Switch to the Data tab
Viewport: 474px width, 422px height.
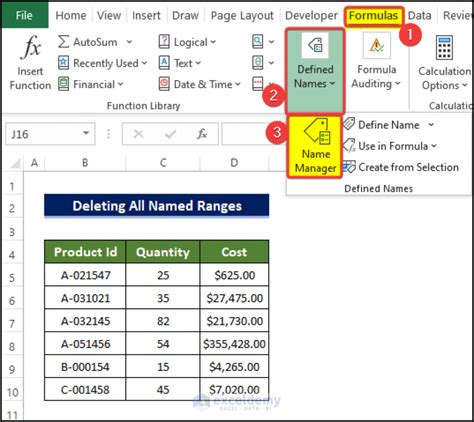pyautogui.click(x=419, y=15)
